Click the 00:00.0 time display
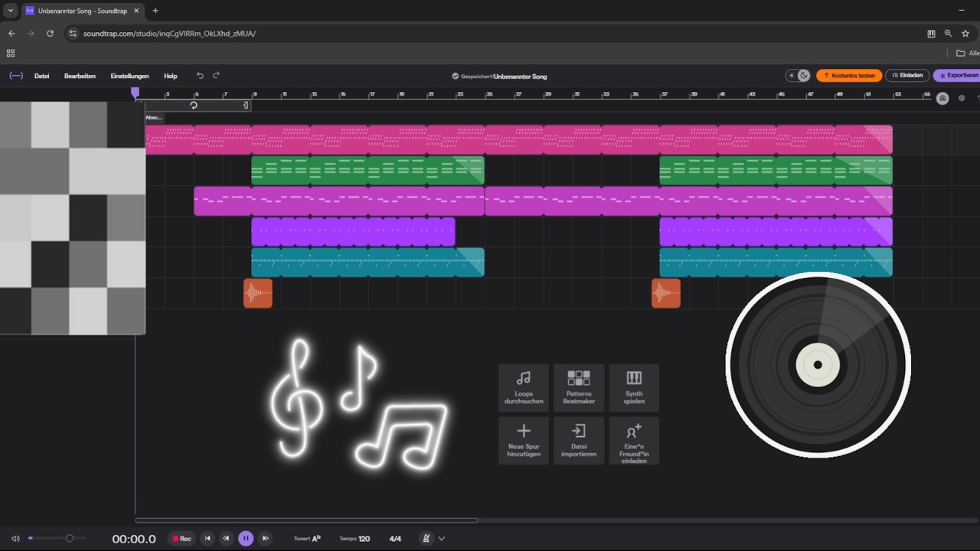This screenshot has height=551, width=980. pos(134,539)
